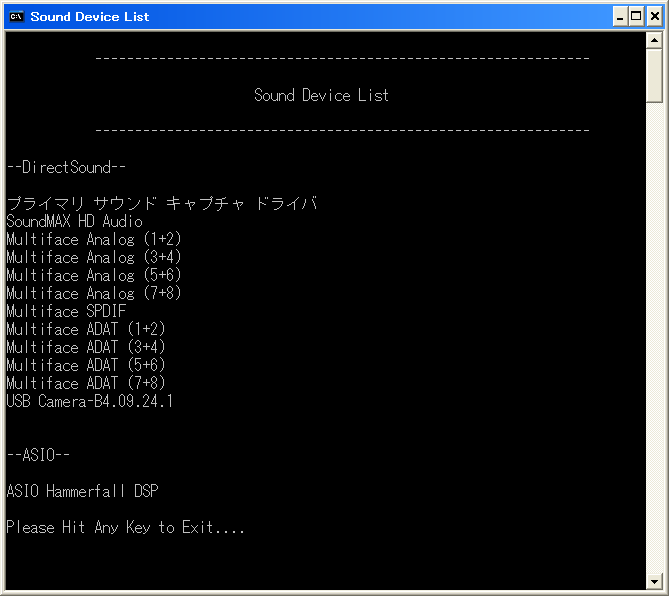
Task: Click the Please Hit Any Key prompt
Action: click(125, 527)
